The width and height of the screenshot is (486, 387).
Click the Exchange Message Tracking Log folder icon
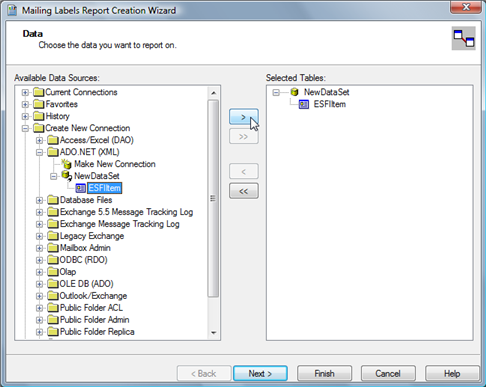53,224
